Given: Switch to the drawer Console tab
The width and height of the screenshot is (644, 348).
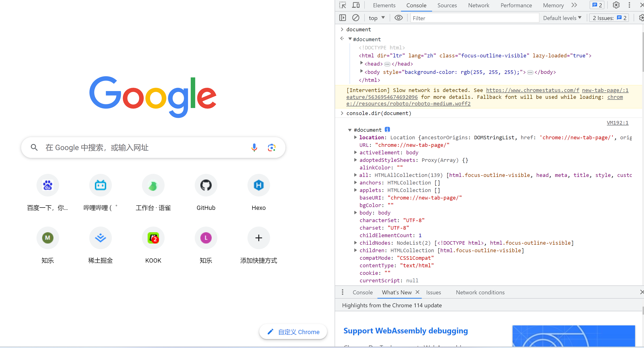Looking at the screenshot, I should click(x=362, y=292).
